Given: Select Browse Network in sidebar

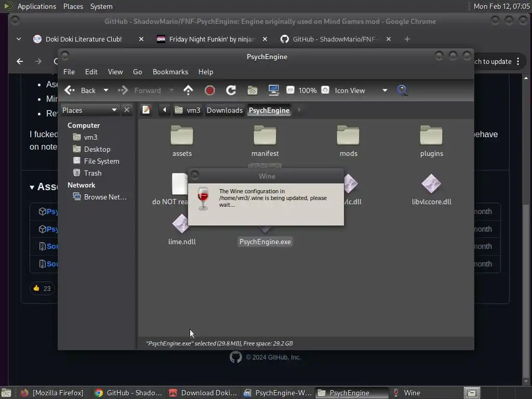Looking at the screenshot, I should [x=105, y=197].
